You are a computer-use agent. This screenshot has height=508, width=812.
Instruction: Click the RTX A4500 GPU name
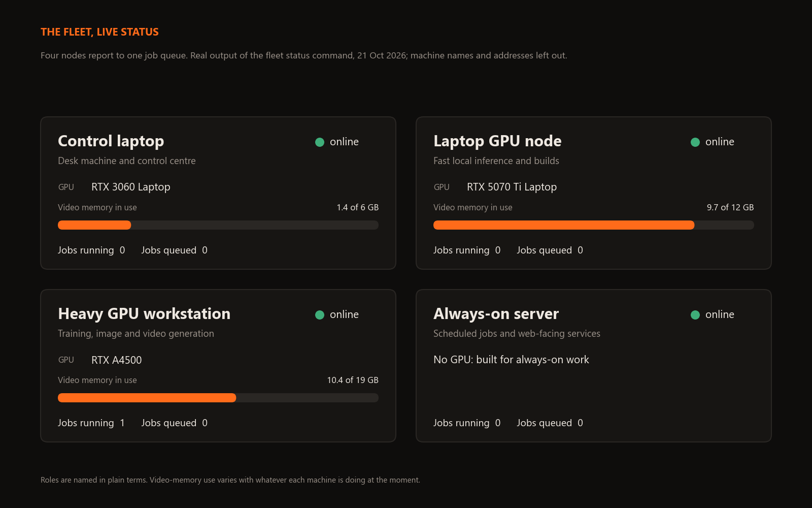(x=117, y=360)
